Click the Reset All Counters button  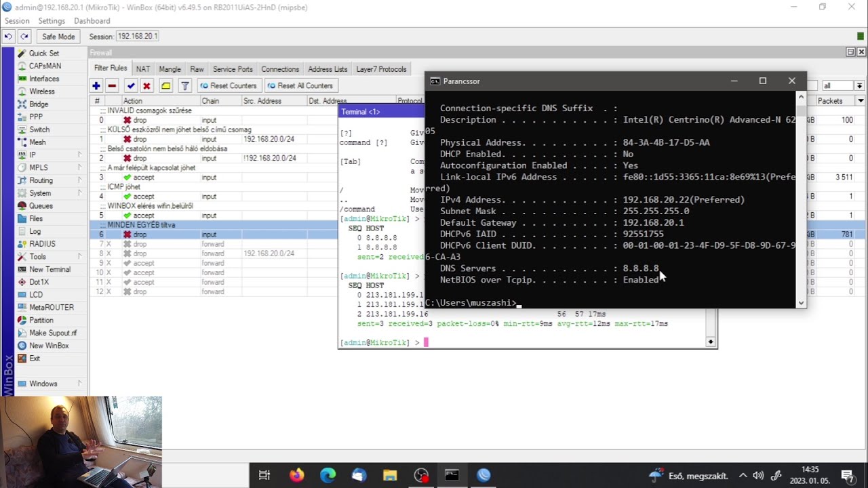pyautogui.click(x=300, y=86)
